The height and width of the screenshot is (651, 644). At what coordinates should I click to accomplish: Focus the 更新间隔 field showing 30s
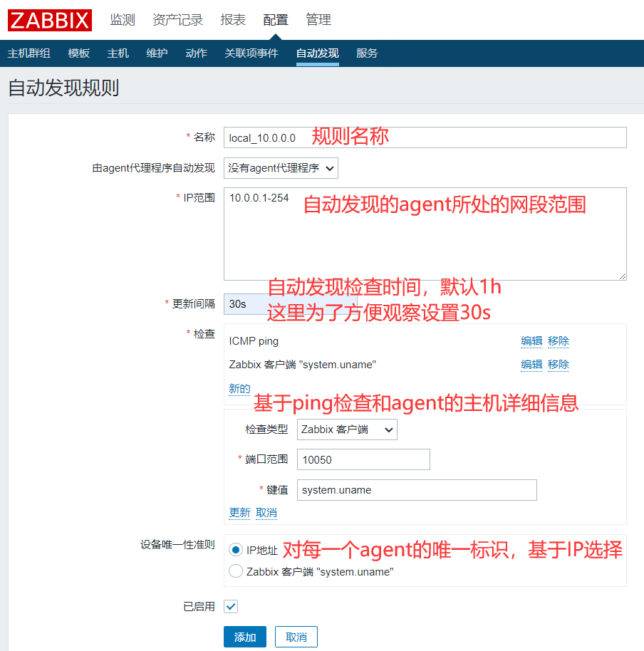click(290, 304)
